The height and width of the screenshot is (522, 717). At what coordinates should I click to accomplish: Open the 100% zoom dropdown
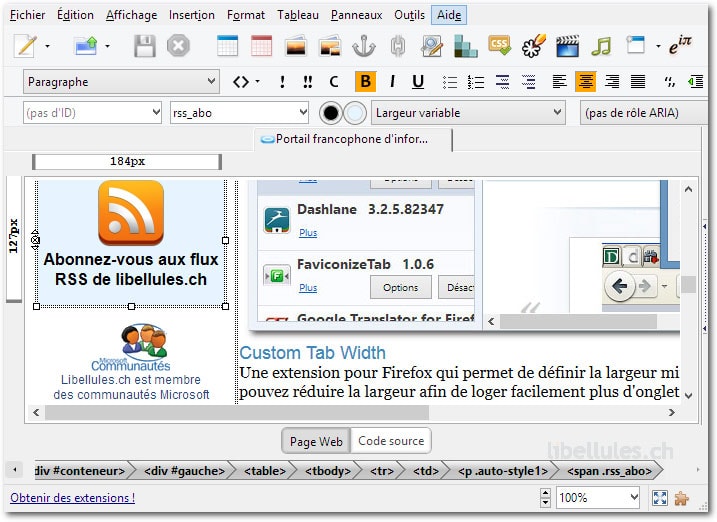pos(598,497)
